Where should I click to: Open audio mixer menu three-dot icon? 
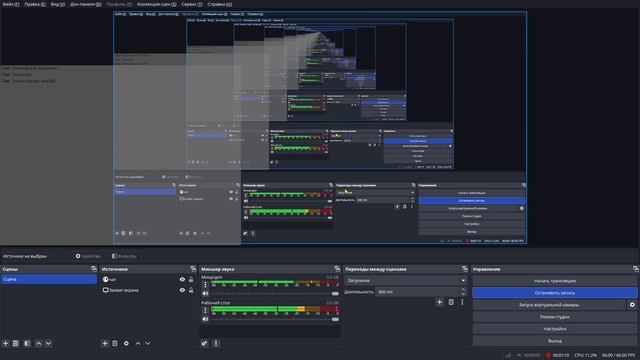[216, 343]
